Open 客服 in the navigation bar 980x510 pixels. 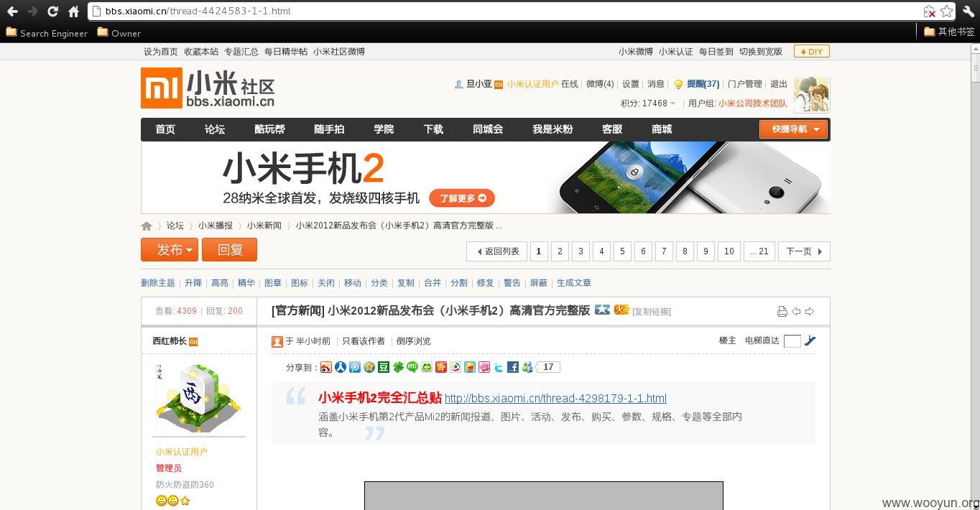(x=612, y=129)
